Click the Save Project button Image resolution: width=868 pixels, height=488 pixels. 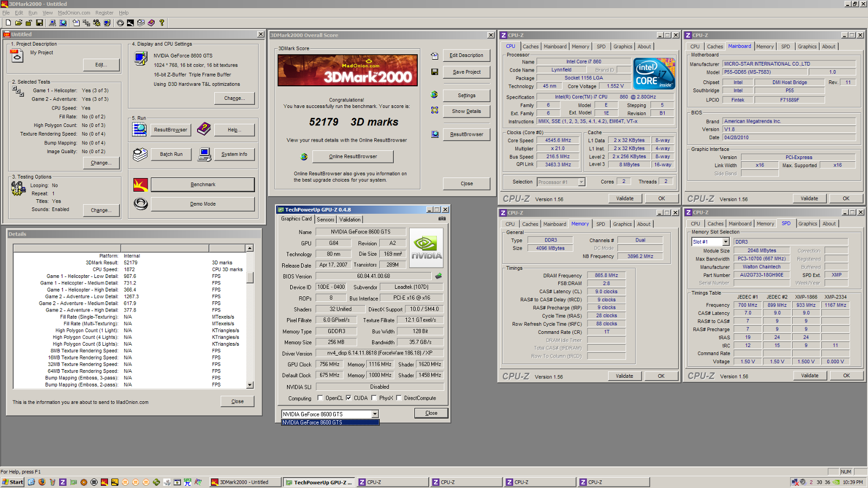[x=467, y=72]
